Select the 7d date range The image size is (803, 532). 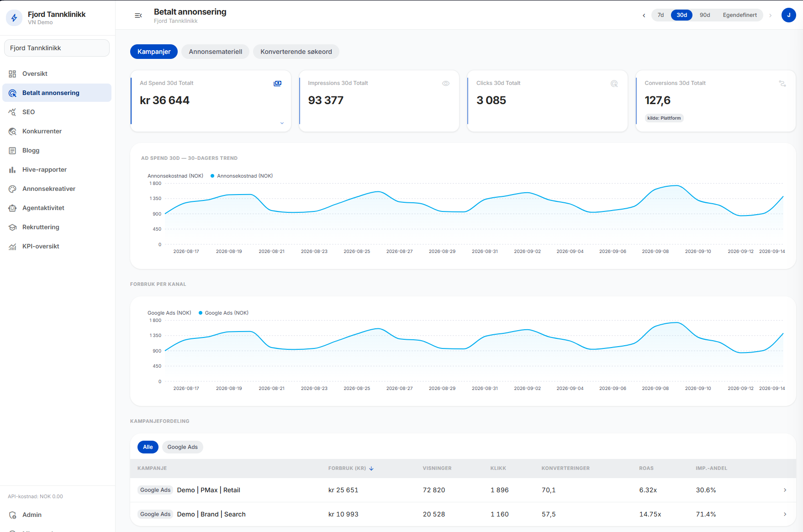[660, 15]
